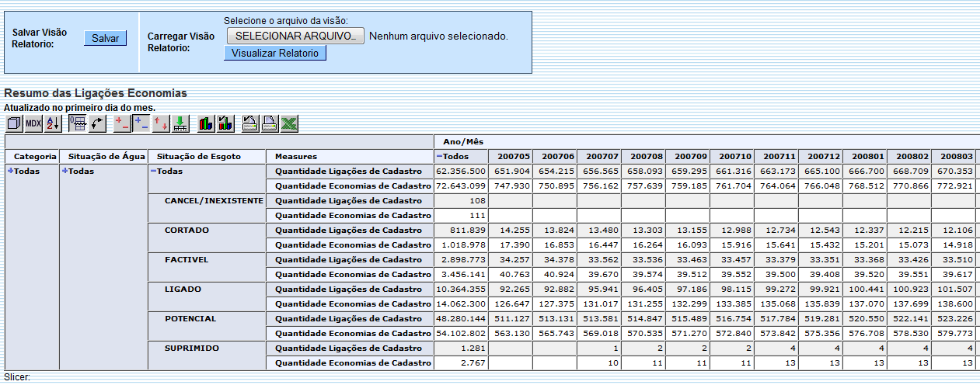The image size is (980, 385).
Task: Show the bar chart
Action: tap(206, 123)
